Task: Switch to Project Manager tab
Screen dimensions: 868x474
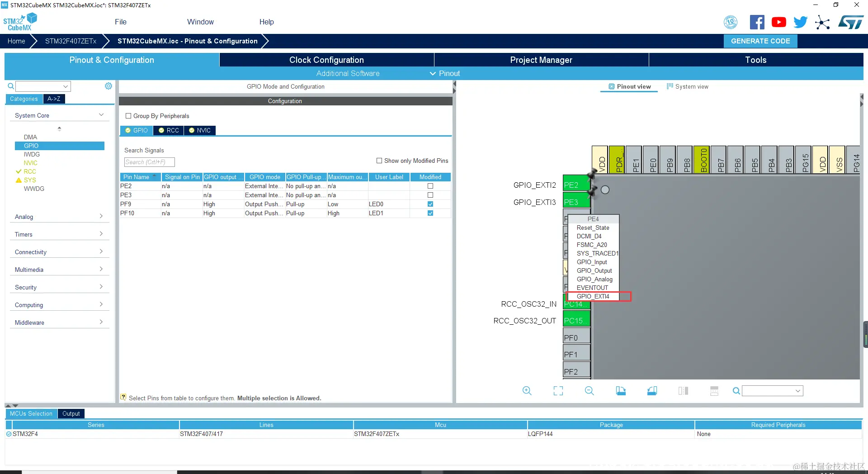Action: coord(541,60)
